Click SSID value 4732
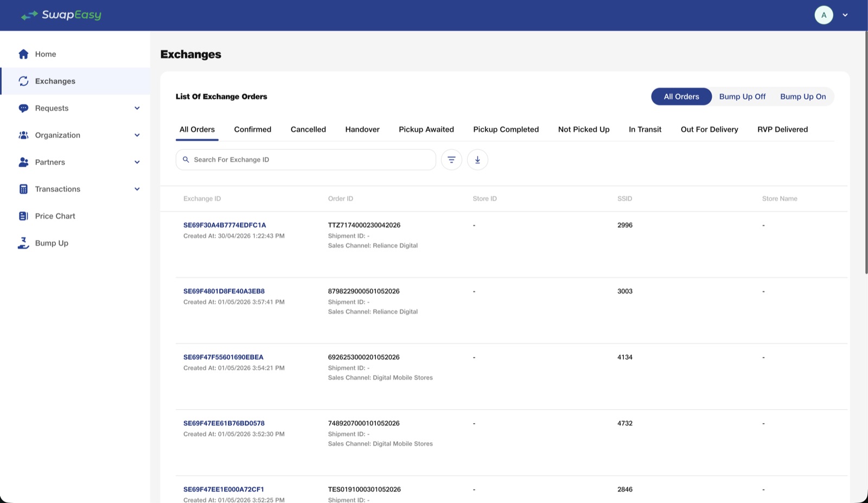 625,423
